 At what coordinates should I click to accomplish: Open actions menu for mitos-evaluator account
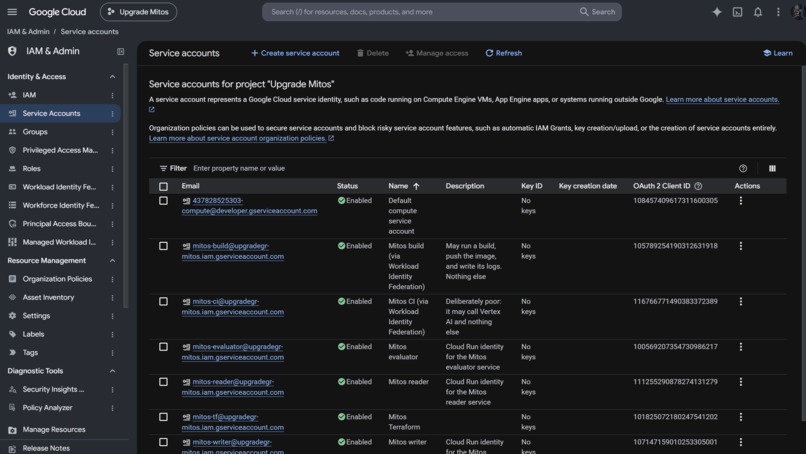point(741,347)
